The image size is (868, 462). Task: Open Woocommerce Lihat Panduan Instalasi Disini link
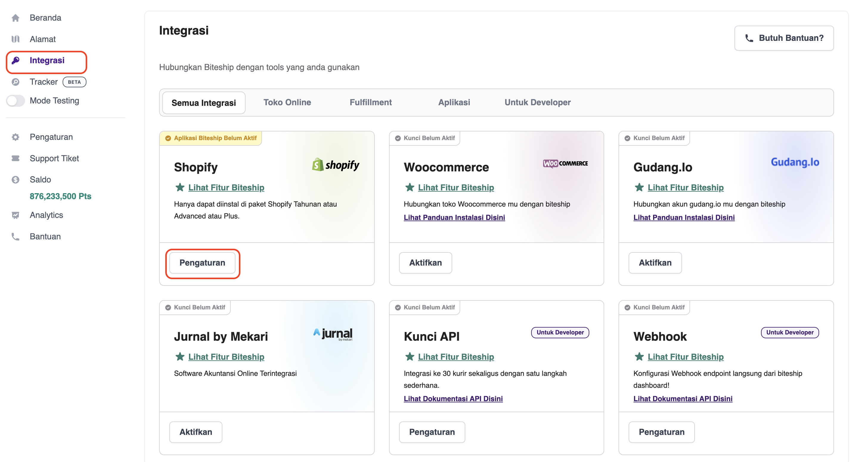pyautogui.click(x=454, y=217)
